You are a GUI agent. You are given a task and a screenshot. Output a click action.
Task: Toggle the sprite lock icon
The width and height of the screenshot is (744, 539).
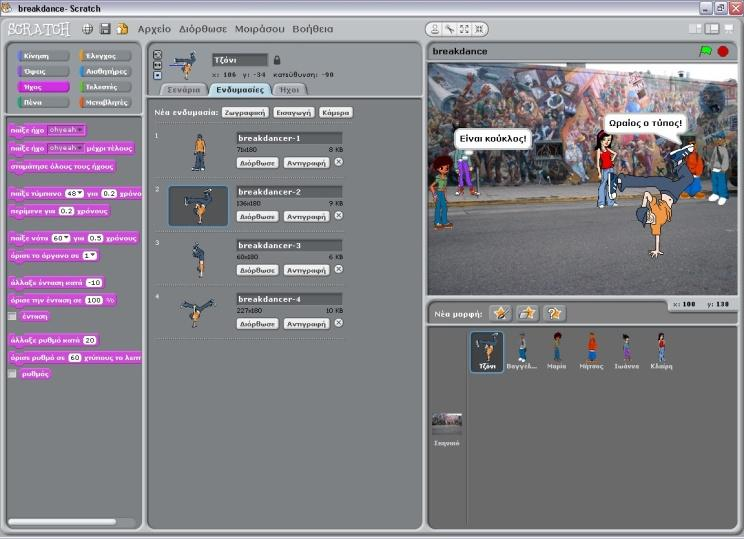click(277, 60)
